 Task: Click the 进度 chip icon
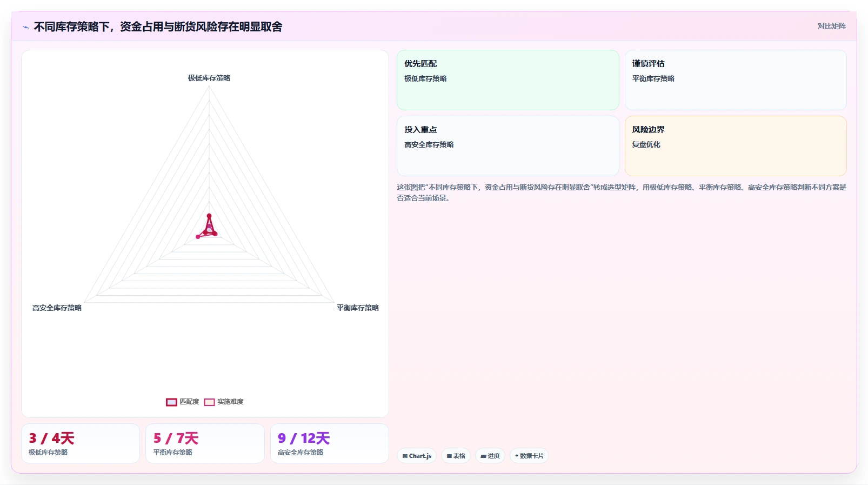tap(483, 456)
